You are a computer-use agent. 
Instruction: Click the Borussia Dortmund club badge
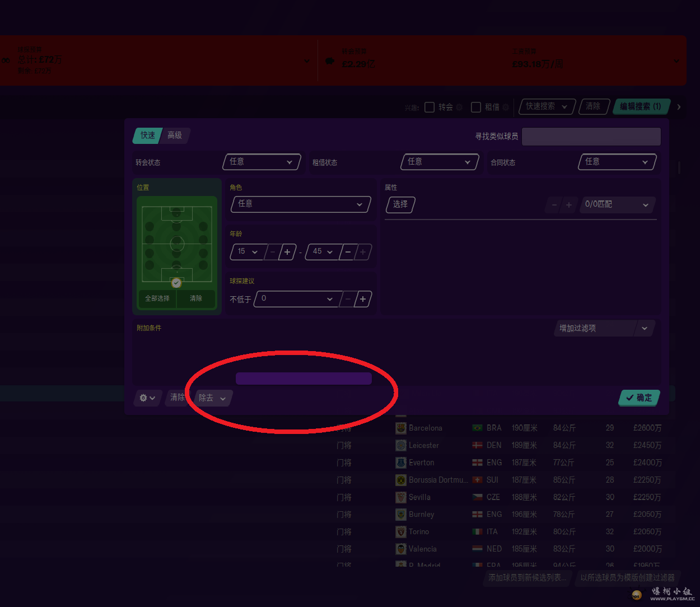[x=401, y=480]
